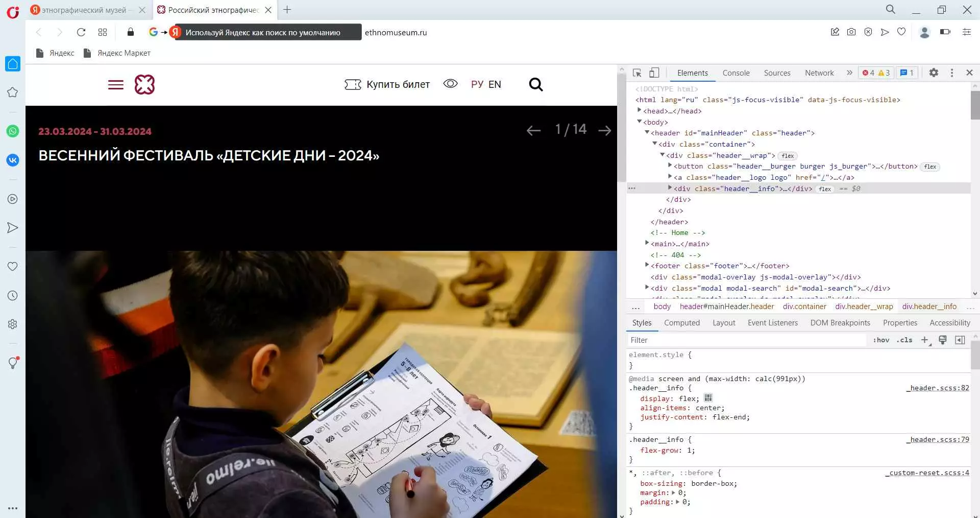Viewport: 980px width, 518px height.
Task: Open the site search magnifier
Action: pyautogui.click(x=535, y=85)
